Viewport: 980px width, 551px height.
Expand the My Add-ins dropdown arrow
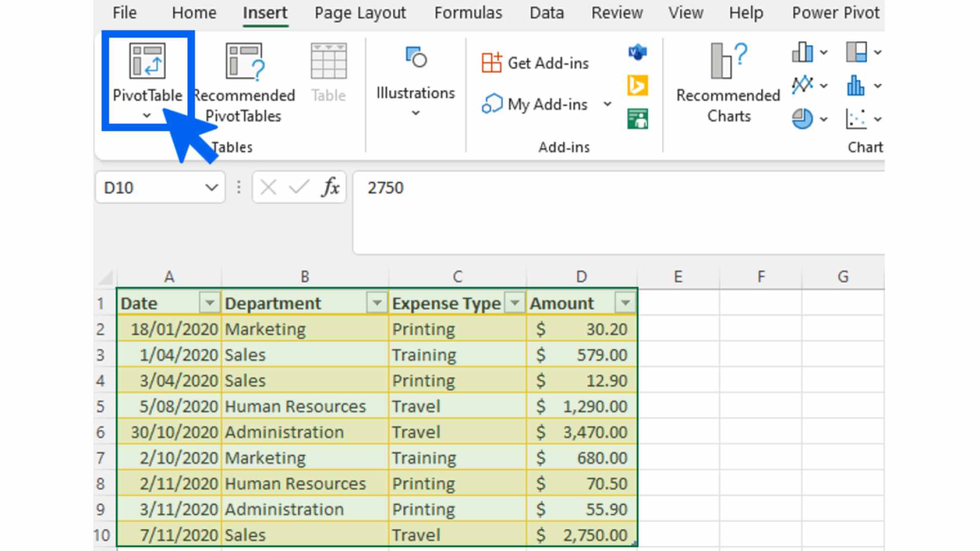[x=607, y=104]
